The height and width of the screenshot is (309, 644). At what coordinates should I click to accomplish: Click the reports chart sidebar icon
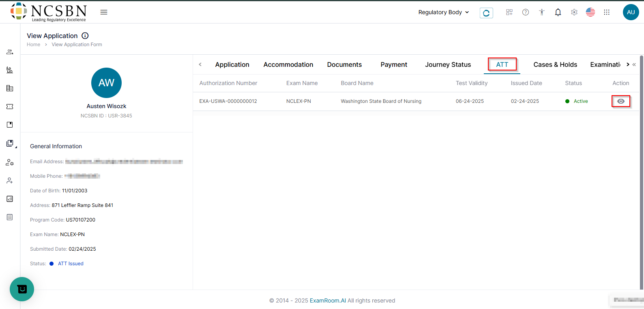coord(10,199)
